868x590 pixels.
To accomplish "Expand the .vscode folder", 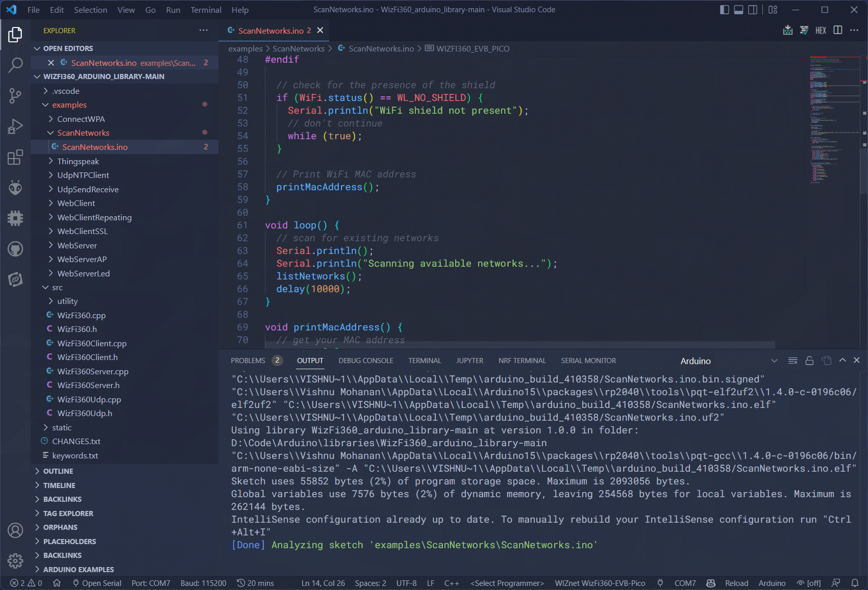I will pyautogui.click(x=125, y=91).
